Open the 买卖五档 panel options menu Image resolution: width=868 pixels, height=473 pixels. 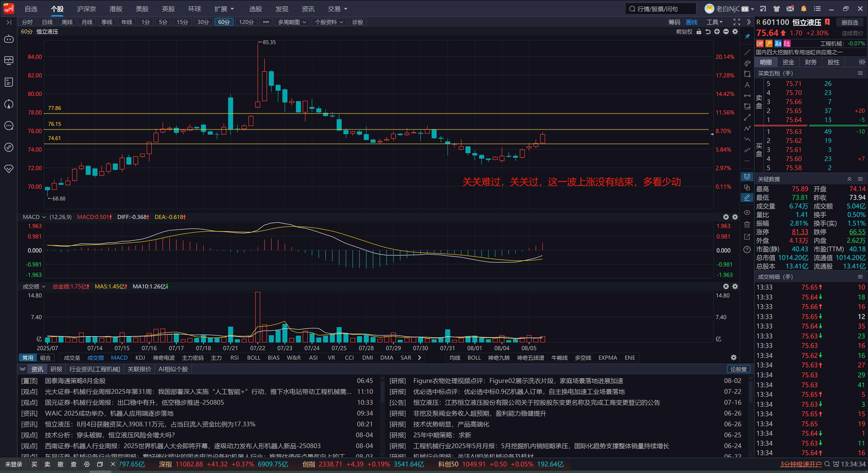click(x=860, y=73)
